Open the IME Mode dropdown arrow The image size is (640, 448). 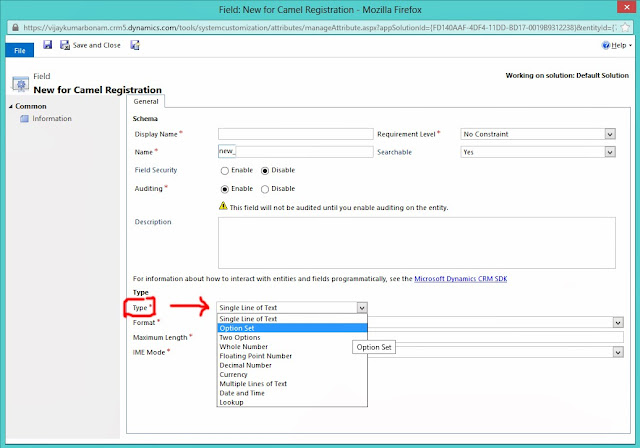pyautogui.click(x=618, y=352)
